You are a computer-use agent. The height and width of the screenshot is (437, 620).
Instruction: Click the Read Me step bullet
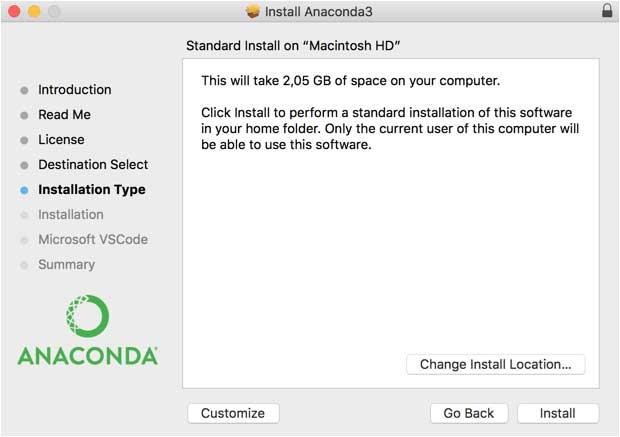tap(24, 115)
